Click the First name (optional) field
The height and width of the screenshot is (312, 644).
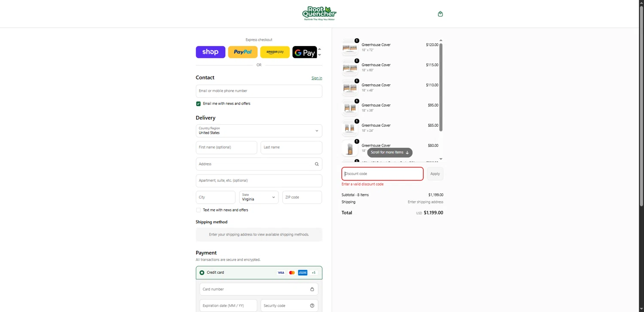click(226, 147)
